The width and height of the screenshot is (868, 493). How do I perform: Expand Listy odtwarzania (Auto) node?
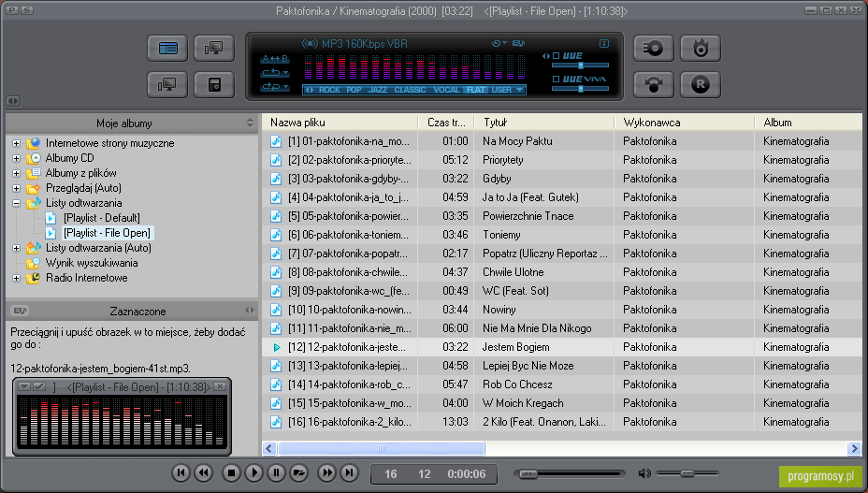(x=16, y=248)
